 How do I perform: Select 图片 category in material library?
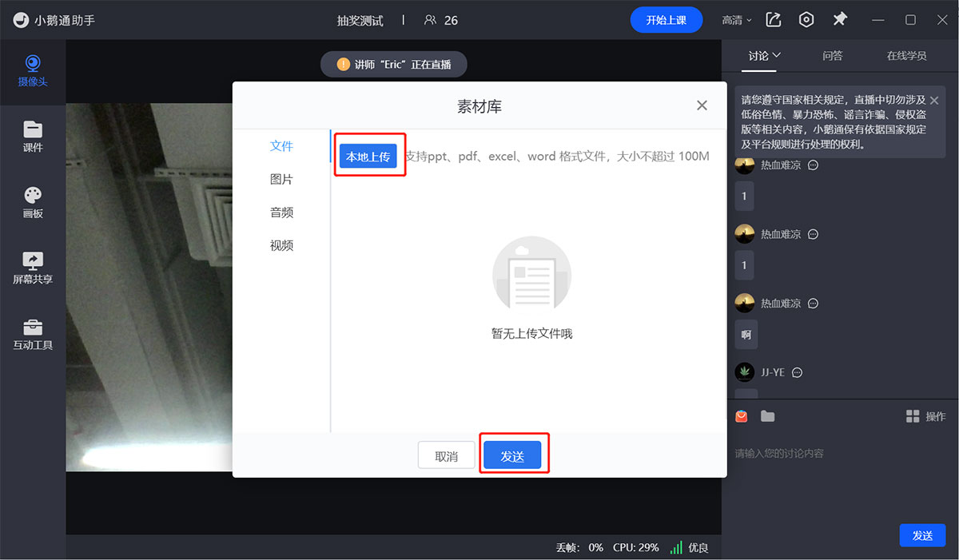point(281,180)
